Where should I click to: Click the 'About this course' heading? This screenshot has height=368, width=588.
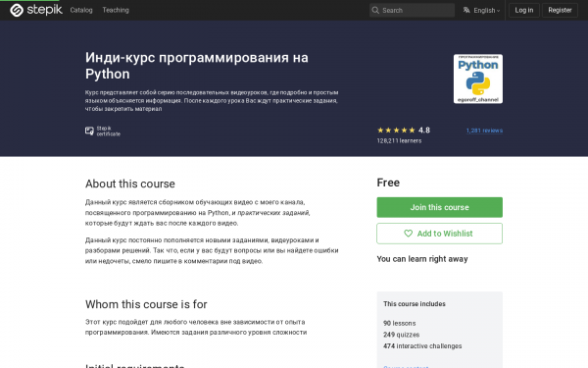pos(130,184)
